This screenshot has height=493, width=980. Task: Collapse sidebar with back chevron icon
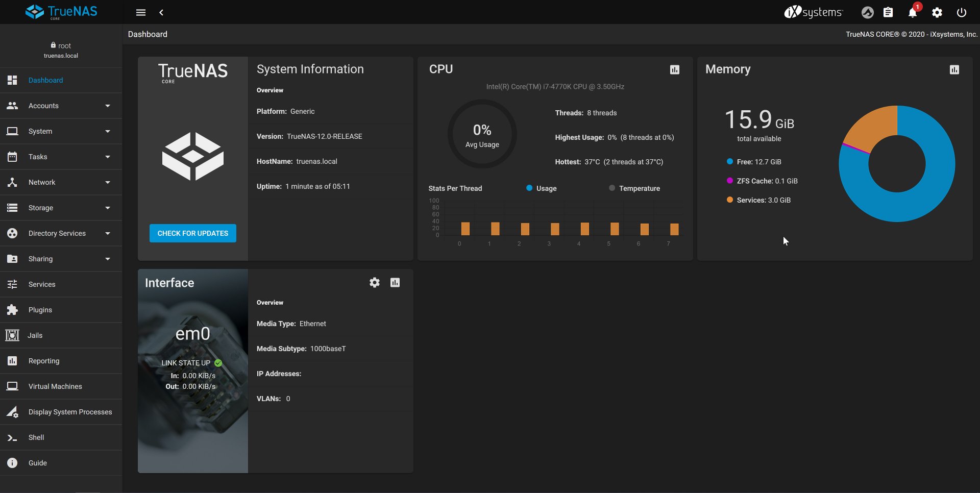(x=161, y=12)
